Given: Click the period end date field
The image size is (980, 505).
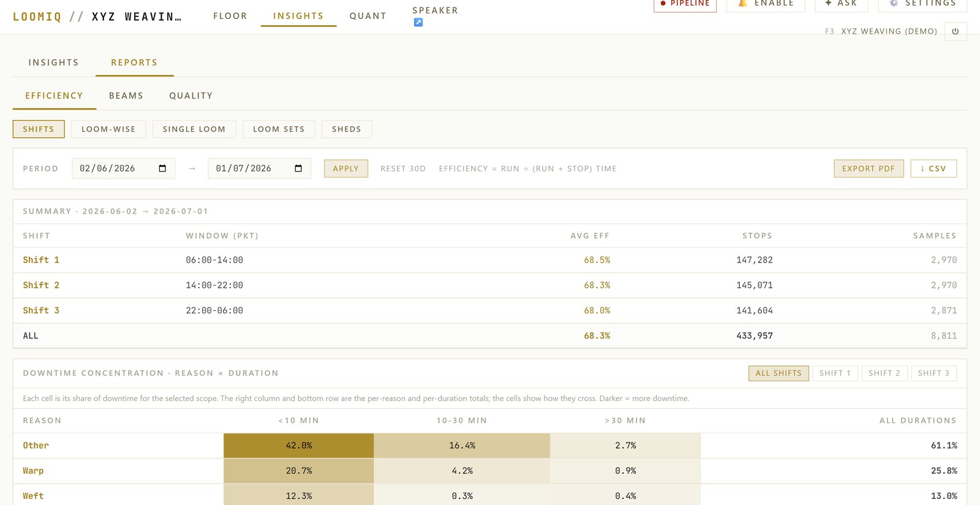Looking at the screenshot, I should [260, 168].
